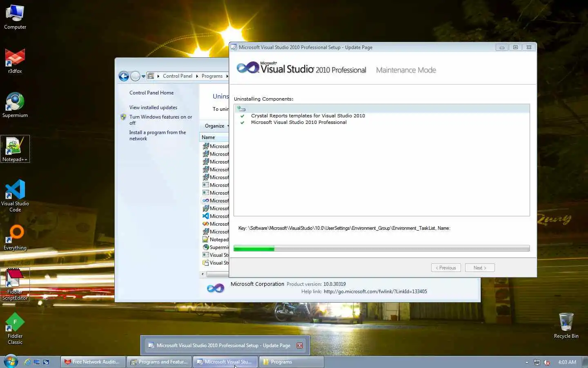Click the Previous button in Setup
588x368 pixels.
click(x=446, y=268)
